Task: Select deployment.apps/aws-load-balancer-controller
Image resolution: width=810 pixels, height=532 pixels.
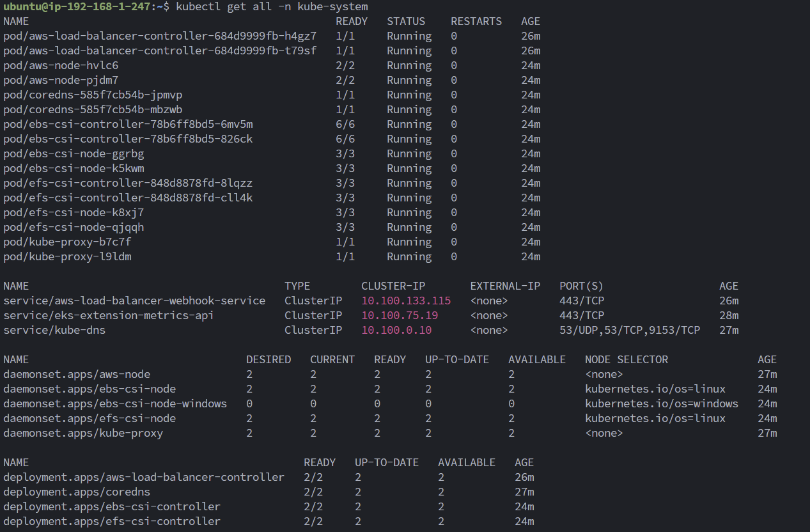Action: 144,477
